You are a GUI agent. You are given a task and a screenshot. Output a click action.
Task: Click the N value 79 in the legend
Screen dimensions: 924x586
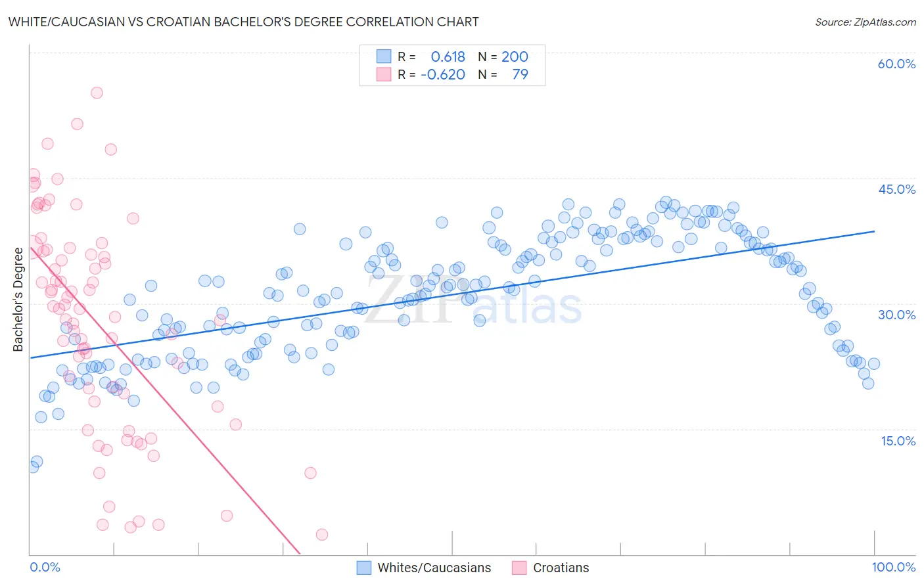click(520, 74)
